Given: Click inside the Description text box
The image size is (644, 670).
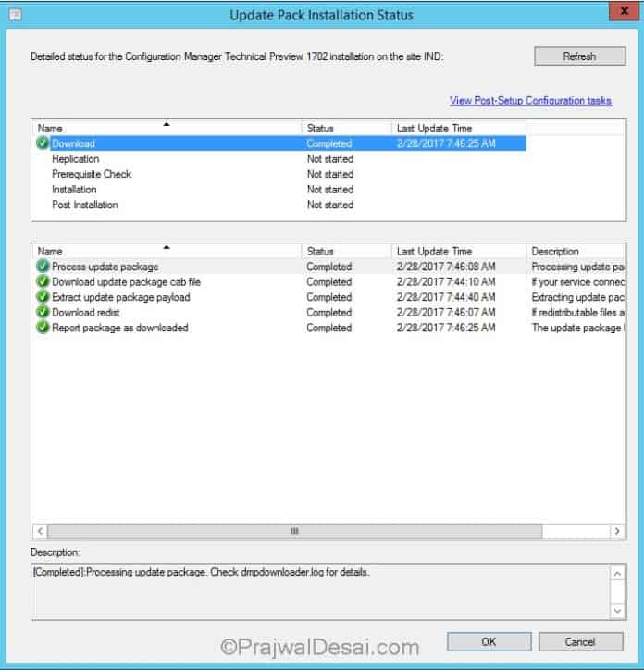Looking at the screenshot, I should click(321, 592).
